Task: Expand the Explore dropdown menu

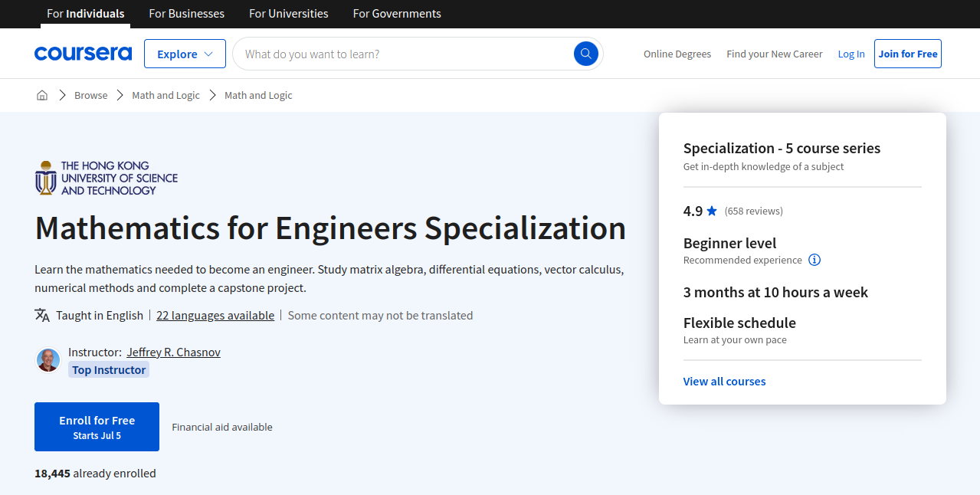Action: pos(185,54)
